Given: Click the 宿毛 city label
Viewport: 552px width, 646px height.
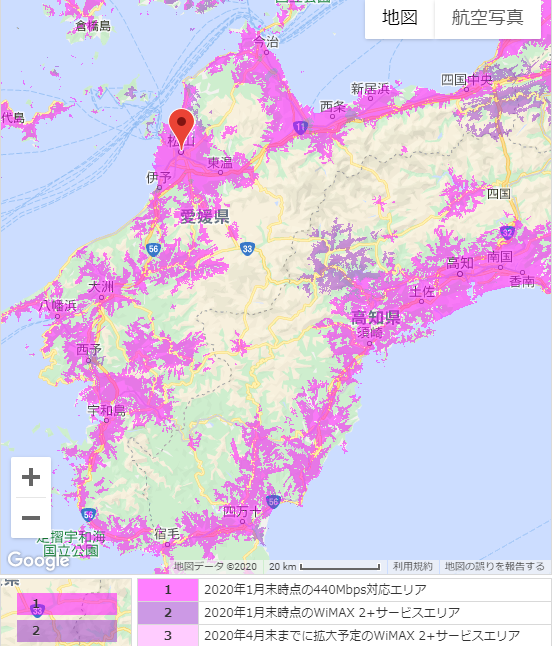Looking at the screenshot, I should tap(167, 534).
